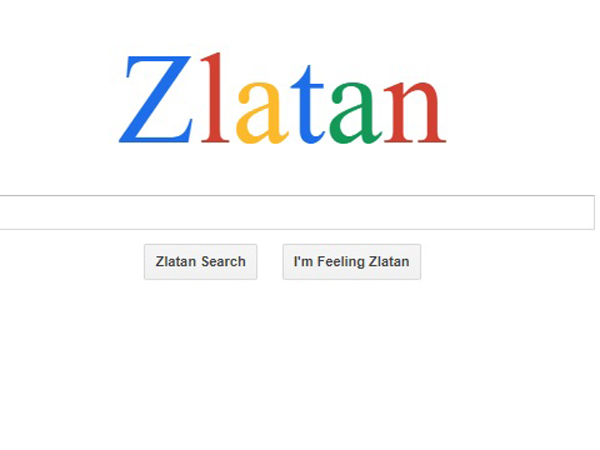This screenshot has height=450, width=600.
Task: Click white space right of the logo
Action: (520, 99)
